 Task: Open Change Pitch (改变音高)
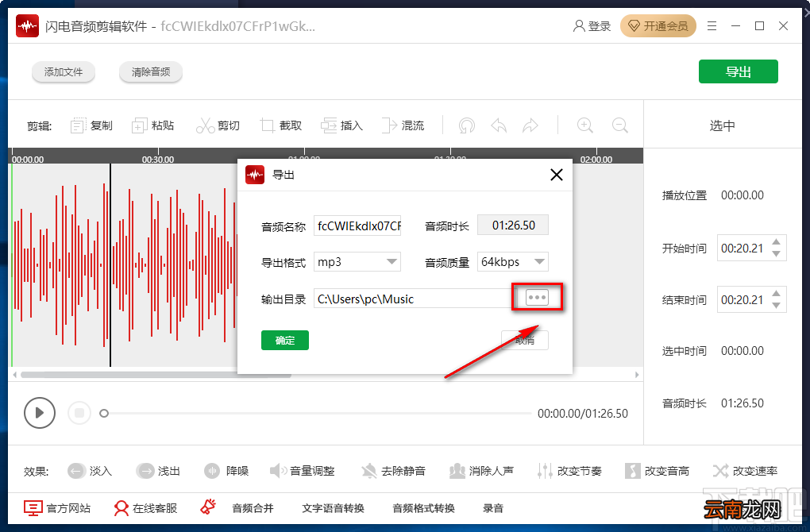[657, 471]
